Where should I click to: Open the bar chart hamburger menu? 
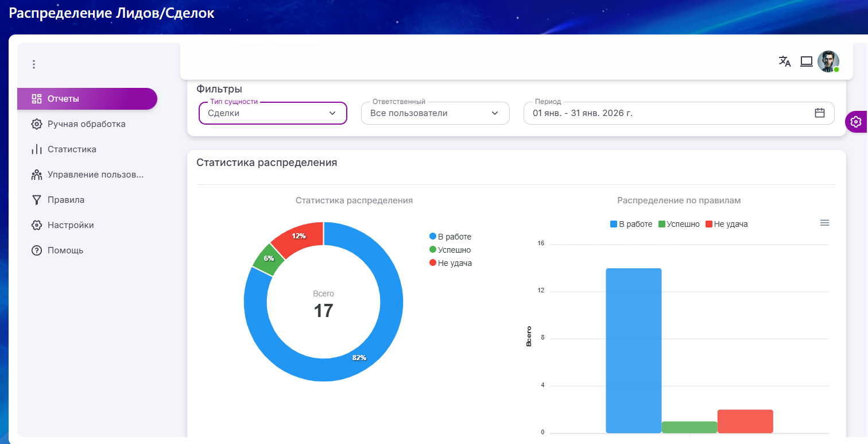824,223
